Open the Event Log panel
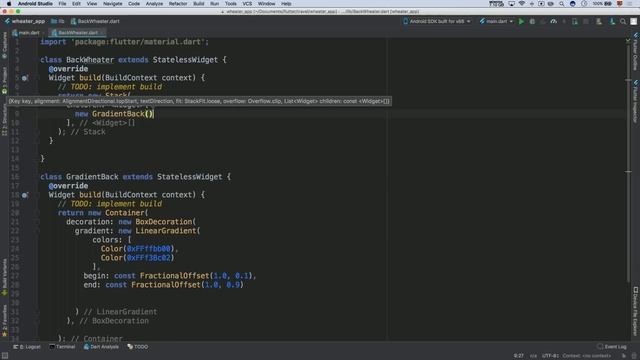640x360 pixels. [611, 347]
